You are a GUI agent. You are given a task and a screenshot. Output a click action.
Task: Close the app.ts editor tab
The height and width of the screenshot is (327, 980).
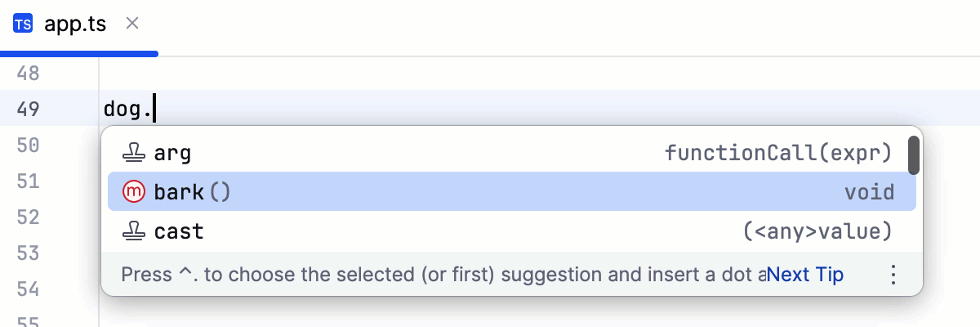tap(132, 24)
